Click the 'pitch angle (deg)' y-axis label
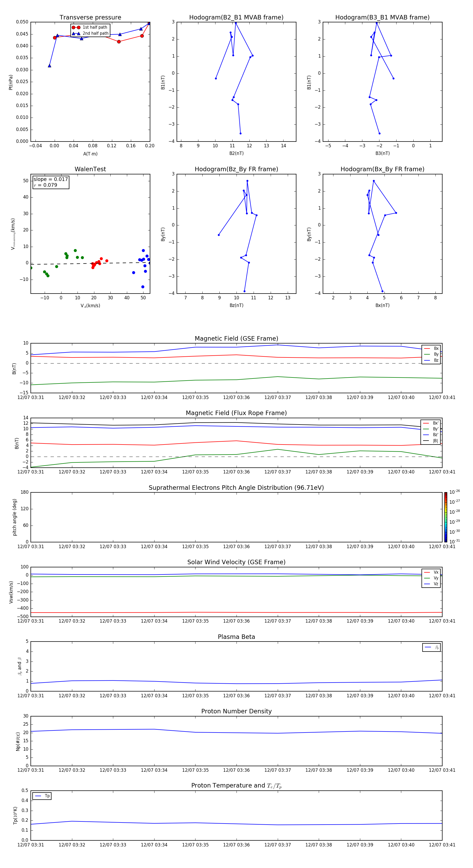The image size is (473, 868). click(14, 517)
